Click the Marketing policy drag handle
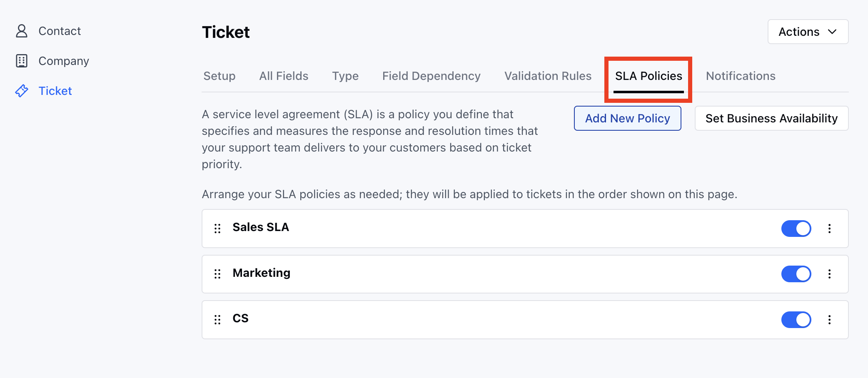The width and height of the screenshot is (868, 378). (217, 274)
